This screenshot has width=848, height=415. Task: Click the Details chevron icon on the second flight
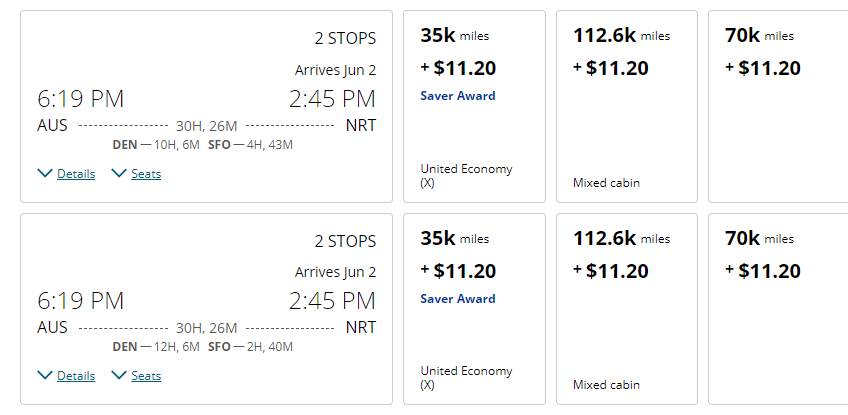tap(44, 376)
